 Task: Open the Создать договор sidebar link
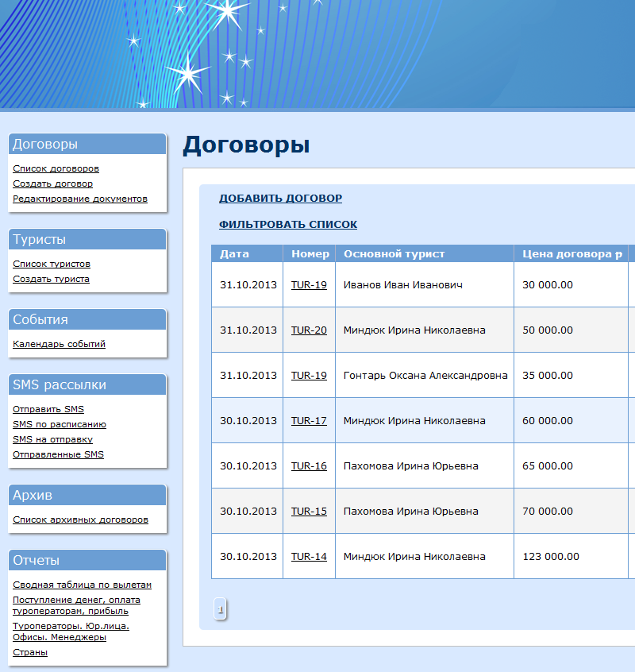[x=52, y=183]
